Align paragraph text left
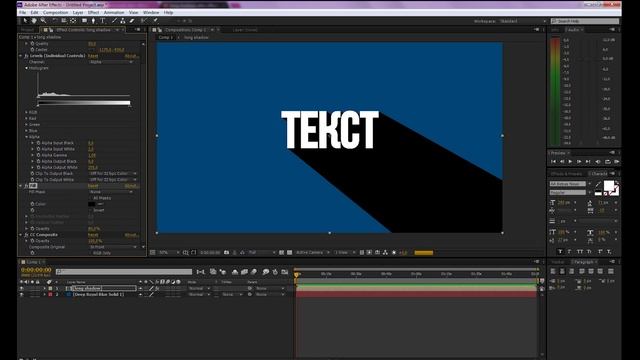Image resolution: width=640 pixels, height=360 pixels. coord(553,271)
